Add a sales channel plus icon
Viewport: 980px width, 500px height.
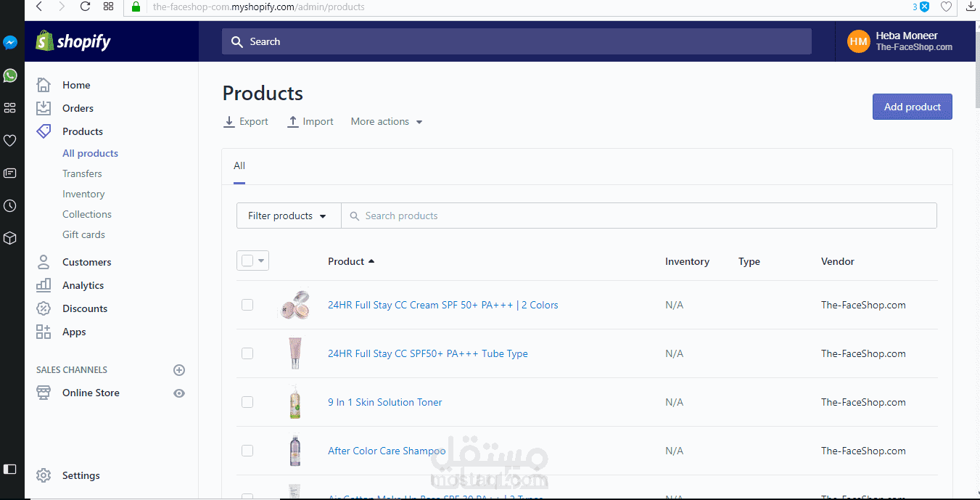(x=179, y=370)
